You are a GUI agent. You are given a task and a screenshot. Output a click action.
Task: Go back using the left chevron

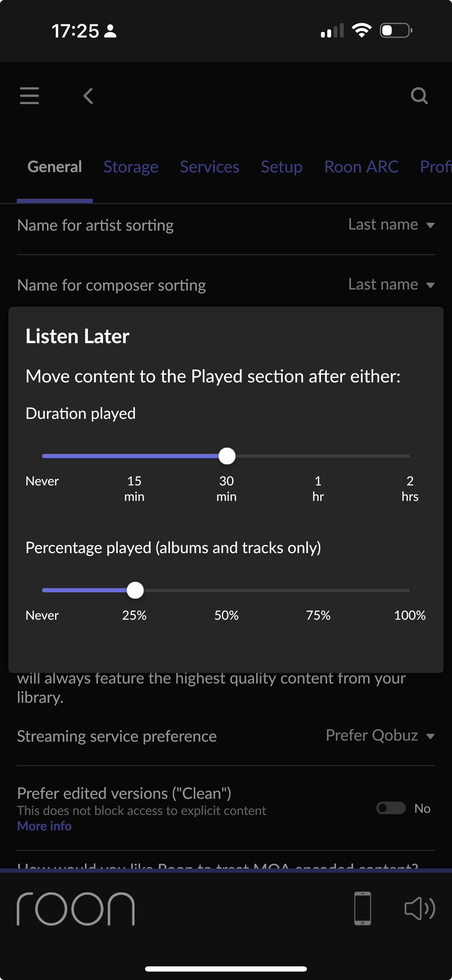[x=88, y=96]
